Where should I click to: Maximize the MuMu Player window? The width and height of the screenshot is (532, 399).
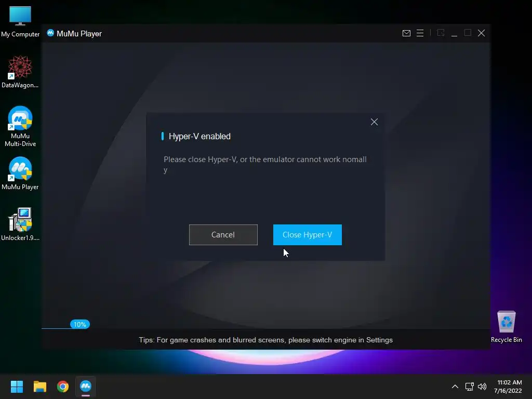[x=468, y=33]
